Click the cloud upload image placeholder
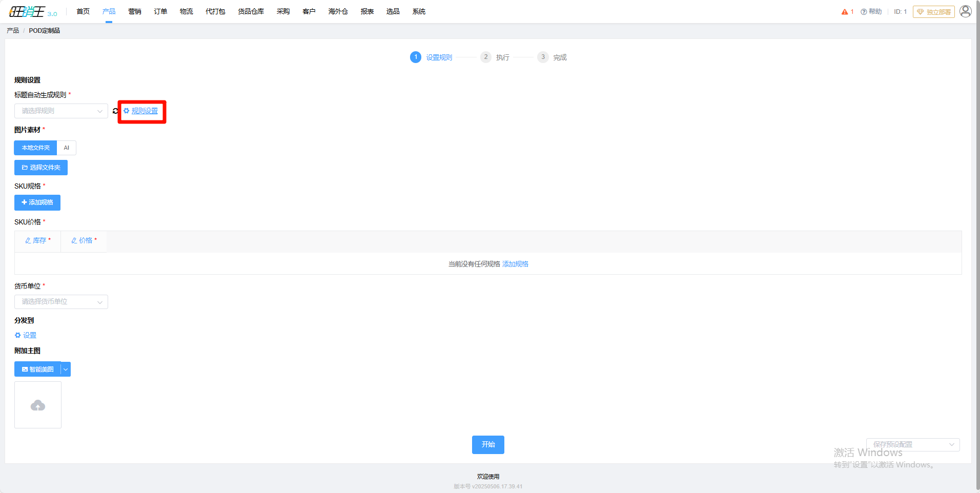The image size is (980, 493). pyautogui.click(x=38, y=405)
